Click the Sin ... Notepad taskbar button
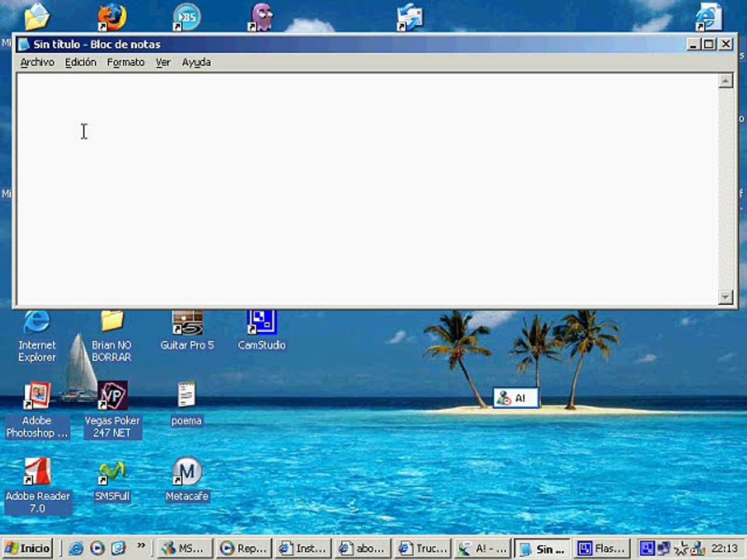The height and width of the screenshot is (560, 747). point(542,548)
